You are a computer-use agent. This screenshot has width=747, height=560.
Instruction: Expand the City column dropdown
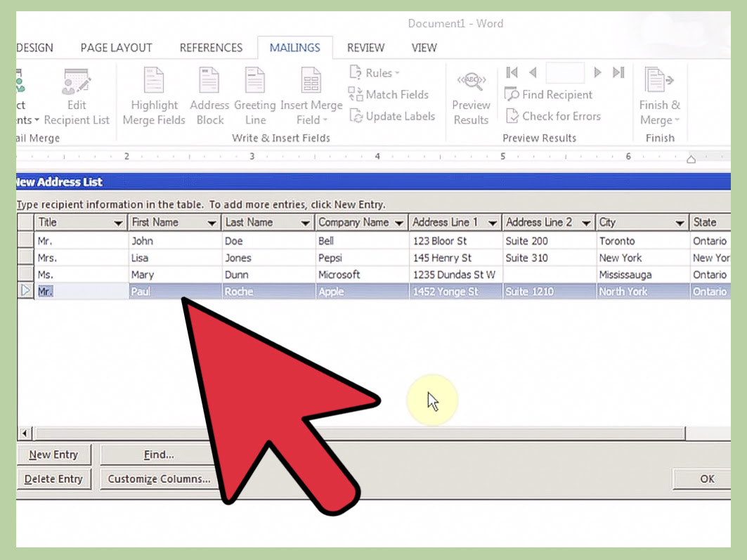680,223
